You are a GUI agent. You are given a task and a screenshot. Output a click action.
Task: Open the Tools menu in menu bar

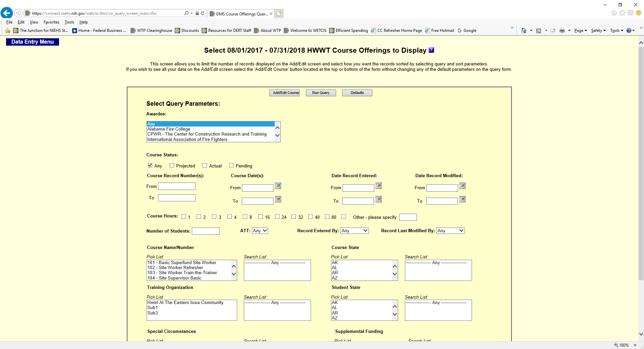click(x=69, y=22)
